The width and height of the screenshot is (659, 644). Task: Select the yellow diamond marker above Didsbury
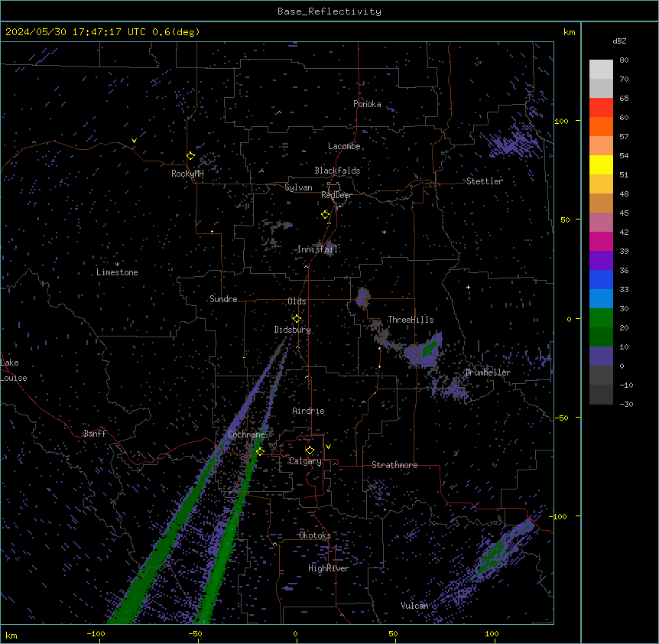tap(297, 318)
